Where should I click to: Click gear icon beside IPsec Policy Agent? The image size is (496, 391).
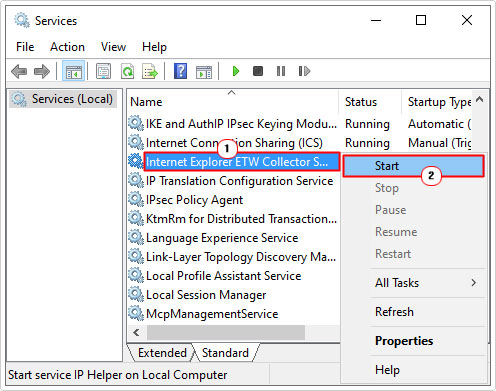point(136,199)
